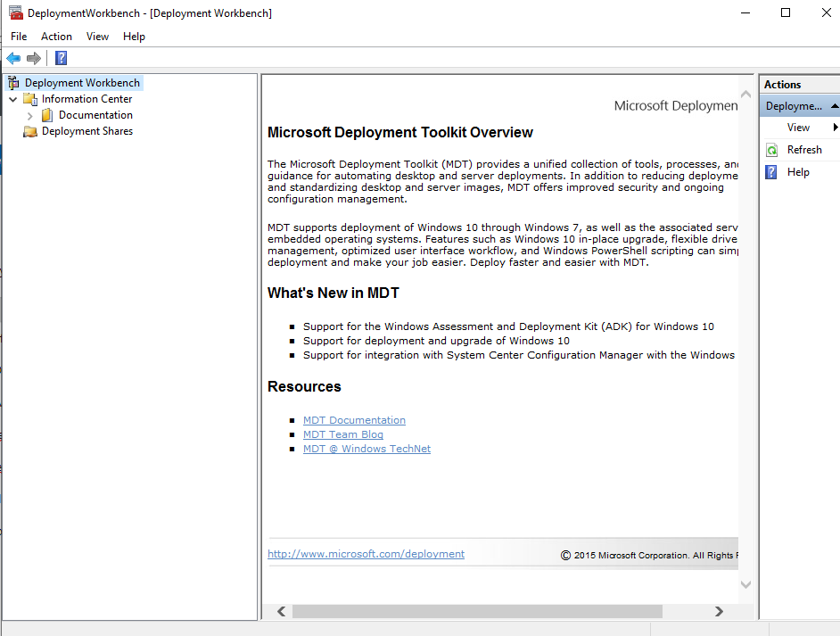Click the Forward arrow toolbar icon
The image size is (840, 636).
point(34,58)
